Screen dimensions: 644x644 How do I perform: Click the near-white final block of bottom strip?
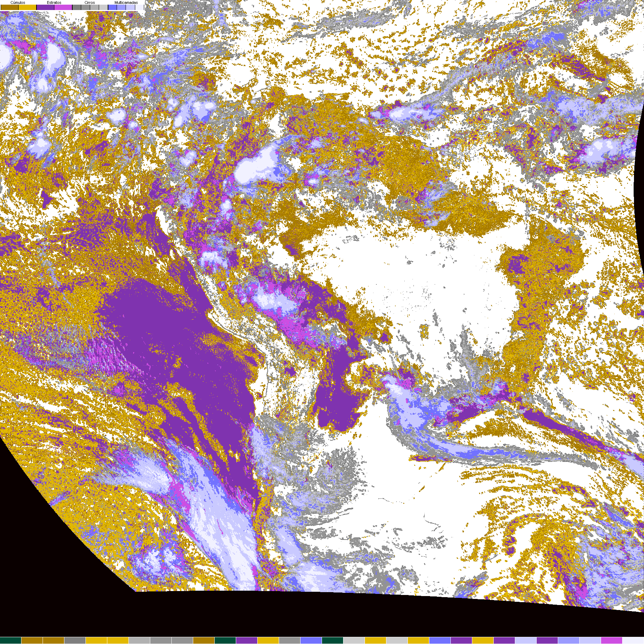[633, 640]
